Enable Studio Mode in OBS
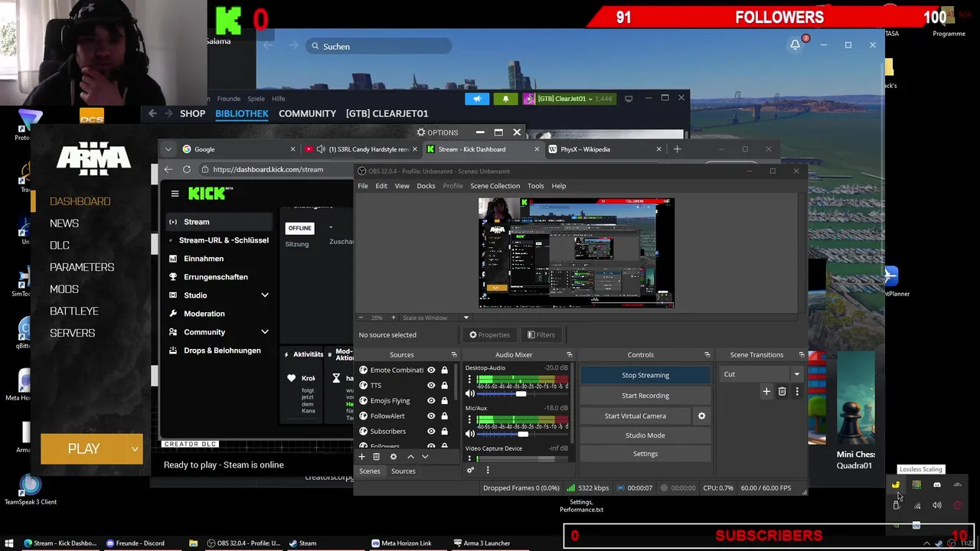Screen dimensions: 980x551 645,435
